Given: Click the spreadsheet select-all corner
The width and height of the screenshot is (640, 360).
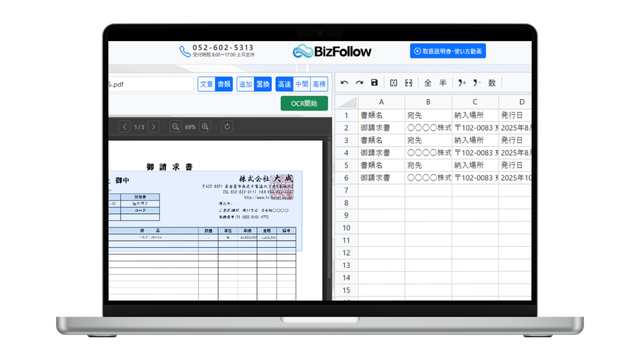Looking at the screenshot, I should [346, 102].
